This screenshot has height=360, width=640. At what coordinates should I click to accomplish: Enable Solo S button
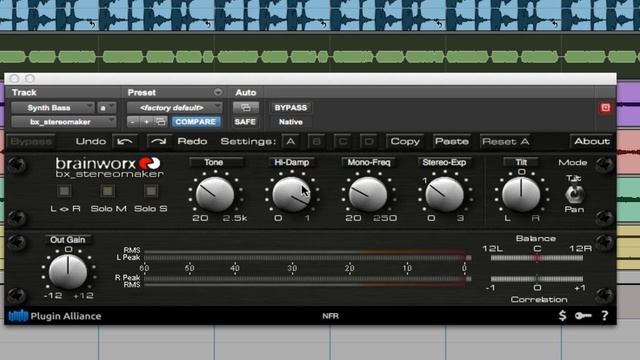click(x=151, y=191)
